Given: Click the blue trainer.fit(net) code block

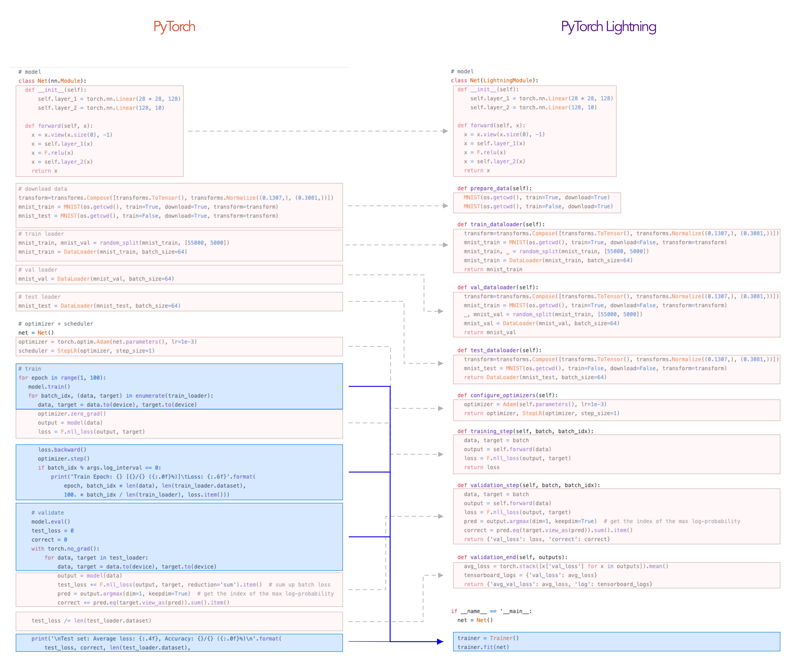Looking at the screenshot, I should pyautogui.click(x=616, y=642).
